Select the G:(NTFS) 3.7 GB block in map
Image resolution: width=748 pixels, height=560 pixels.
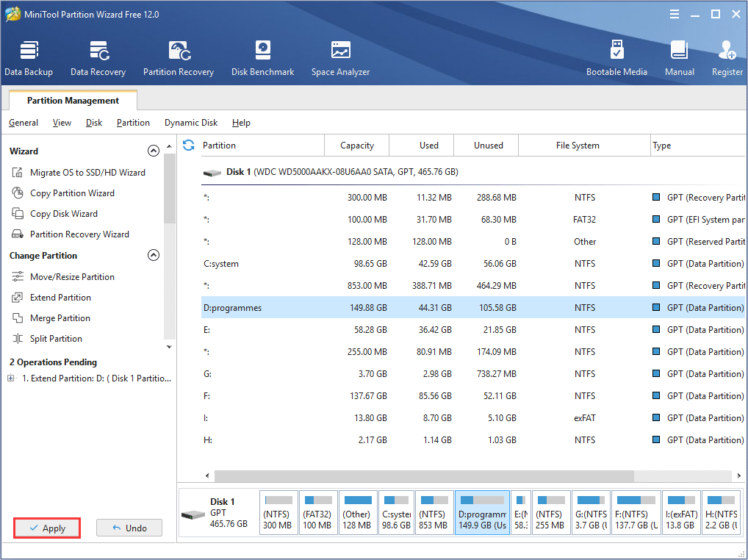coord(591,512)
